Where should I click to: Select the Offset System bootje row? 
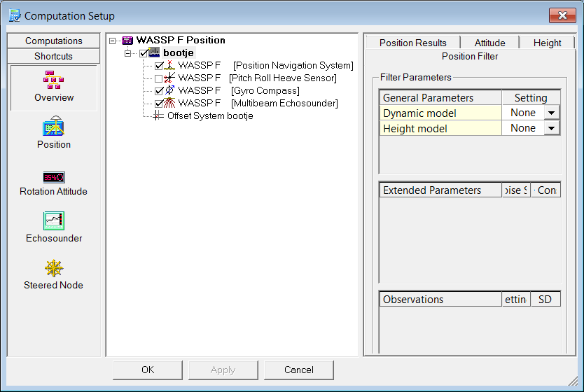pyautogui.click(x=210, y=115)
